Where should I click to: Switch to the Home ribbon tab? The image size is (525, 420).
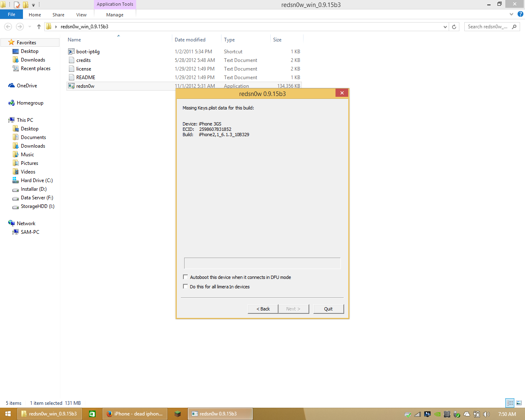click(x=35, y=15)
